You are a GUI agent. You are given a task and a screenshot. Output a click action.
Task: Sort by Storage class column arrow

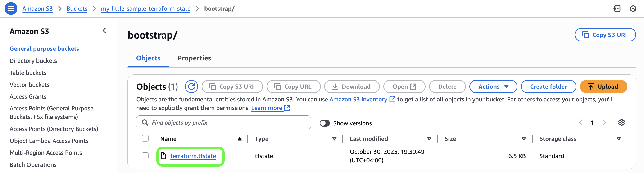click(618, 139)
